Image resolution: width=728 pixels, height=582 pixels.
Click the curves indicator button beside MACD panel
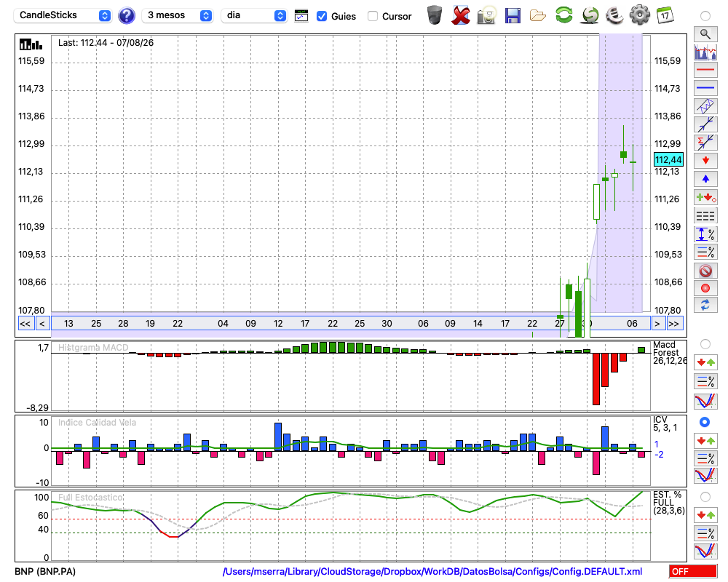click(x=705, y=402)
